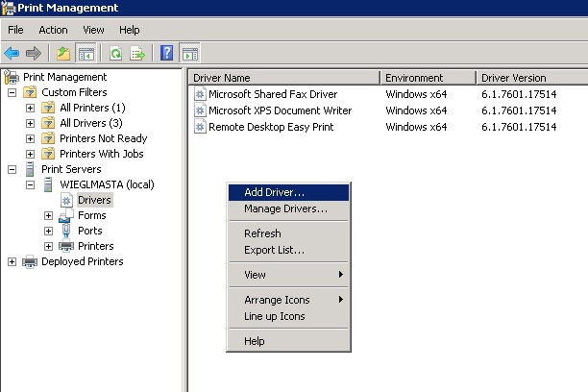Open the Arrange Icons submenu
Image resolution: width=588 pixels, height=392 pixels.
[x=288, y=300]
